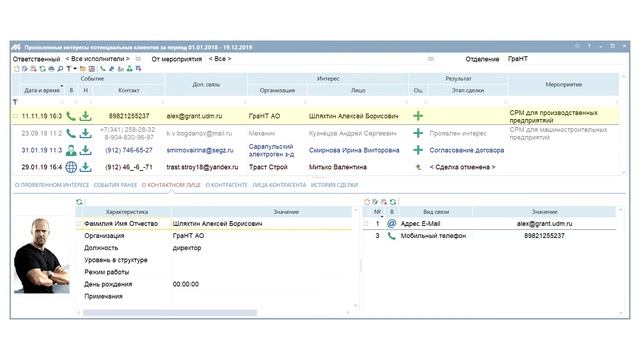The width and height of the screenshot is (640, 360).
Task: Click green plus rating for Смирнова row
Action: click(418, 150)
